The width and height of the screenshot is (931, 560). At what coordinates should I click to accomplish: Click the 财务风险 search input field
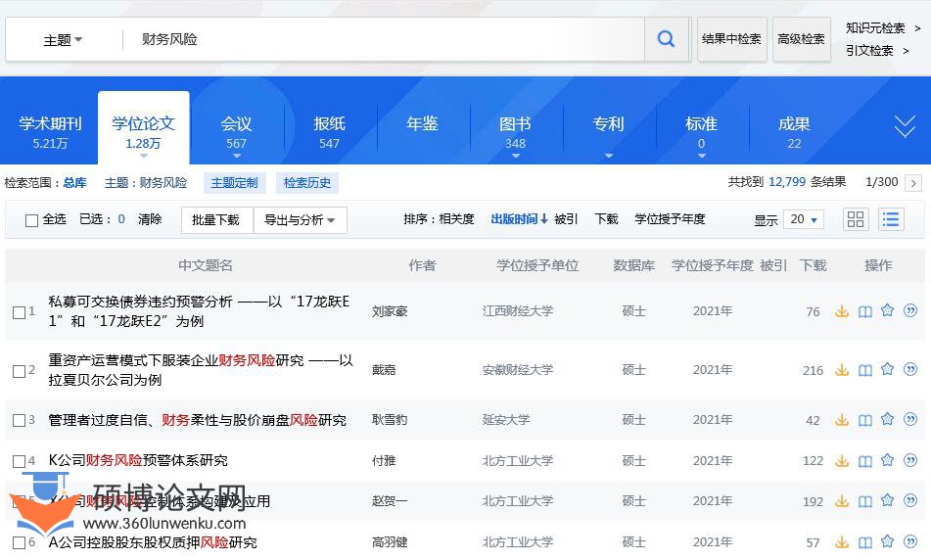(383, 39)
